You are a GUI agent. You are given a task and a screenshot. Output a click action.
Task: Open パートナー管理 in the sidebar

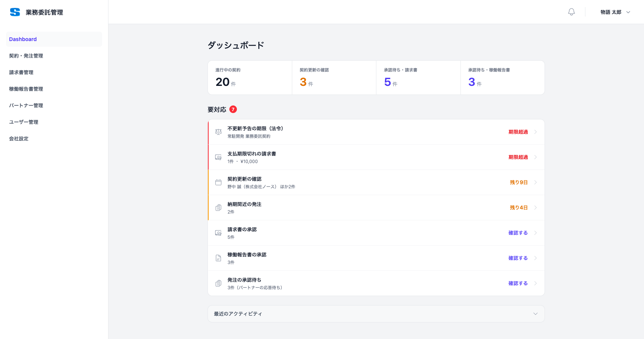[x=54, y=105]
